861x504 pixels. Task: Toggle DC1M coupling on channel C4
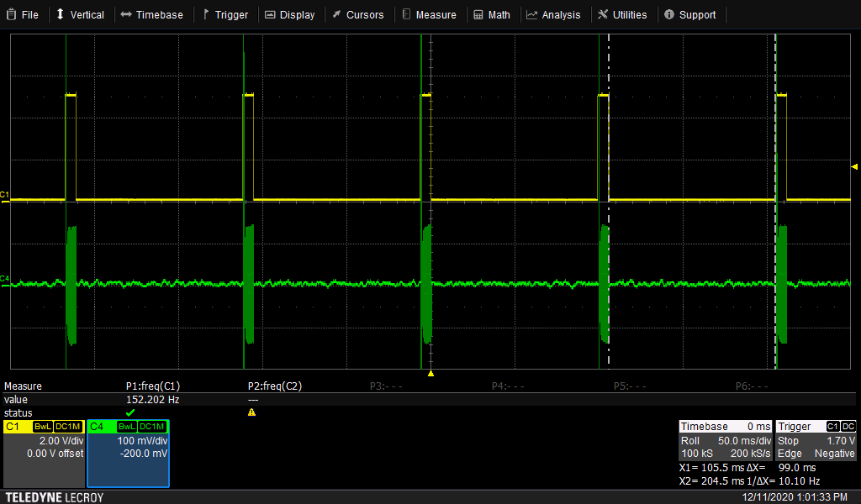click(x=153, y=427)
